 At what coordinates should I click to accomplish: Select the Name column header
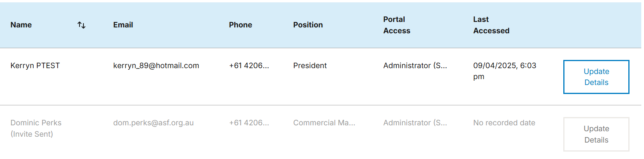[x=21, y=25]
